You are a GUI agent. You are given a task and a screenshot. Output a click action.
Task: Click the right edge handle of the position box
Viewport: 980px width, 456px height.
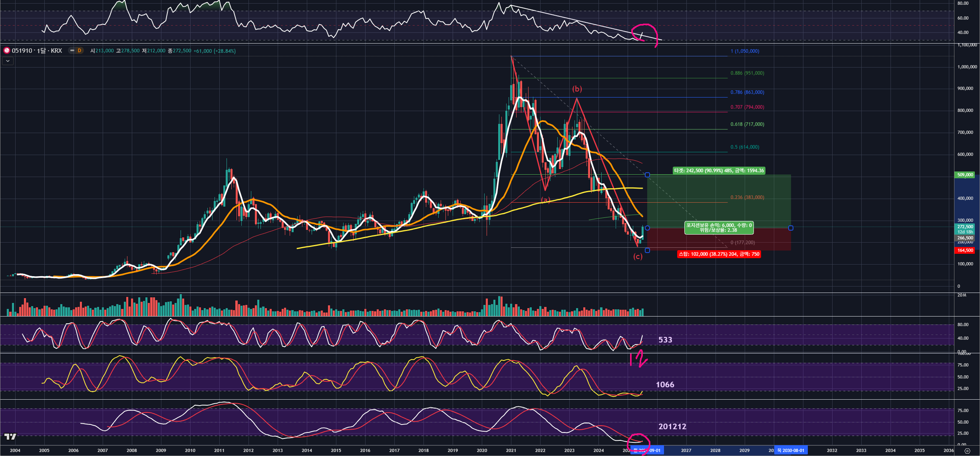tap(791, 228)
